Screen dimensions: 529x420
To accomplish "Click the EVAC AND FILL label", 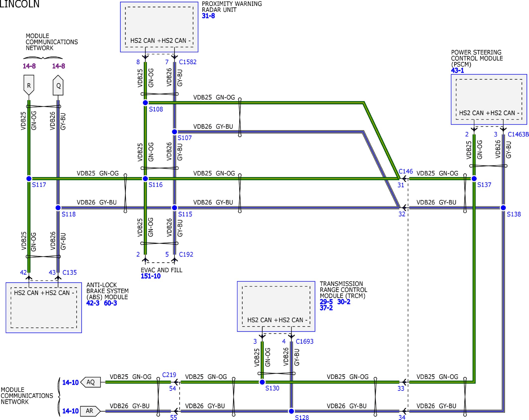I will (x=161, y=270).
